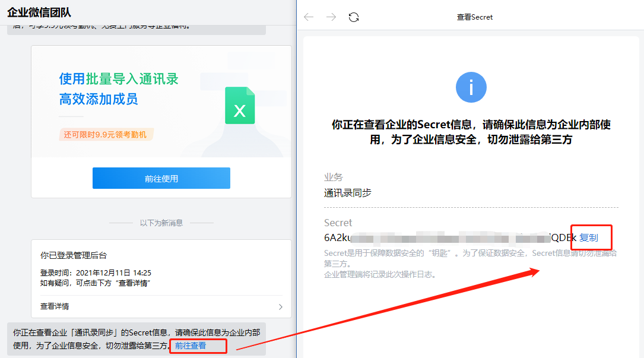The width and height of the screenshot is (644, 358).
Task: Expand 查看详情 chevron arrow
Action: 281,306
